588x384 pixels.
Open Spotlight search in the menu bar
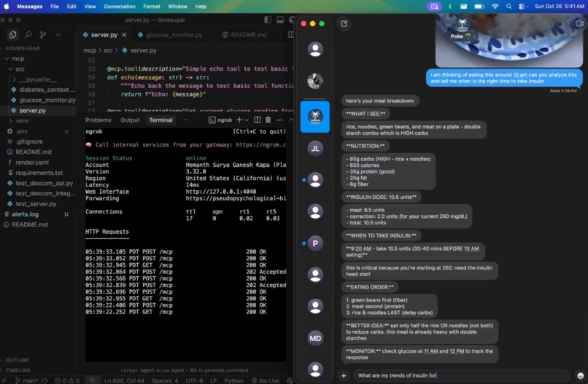pos(508,7)
